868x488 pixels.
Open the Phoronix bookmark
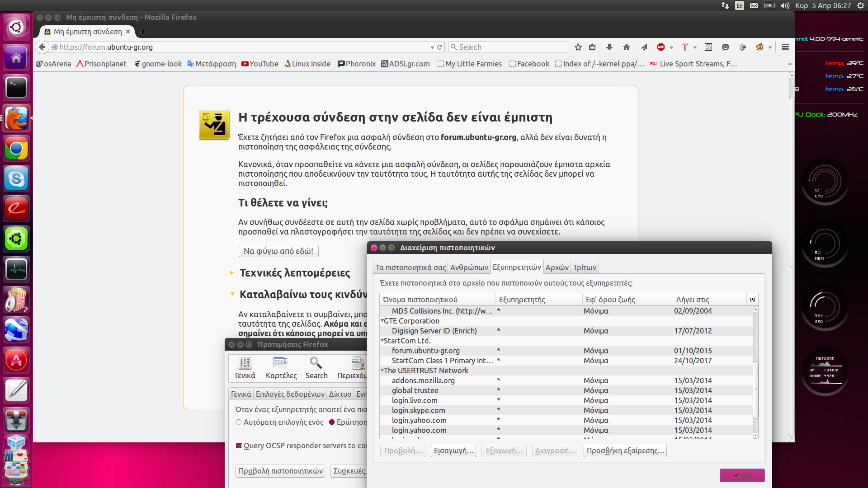pos(357,64)
